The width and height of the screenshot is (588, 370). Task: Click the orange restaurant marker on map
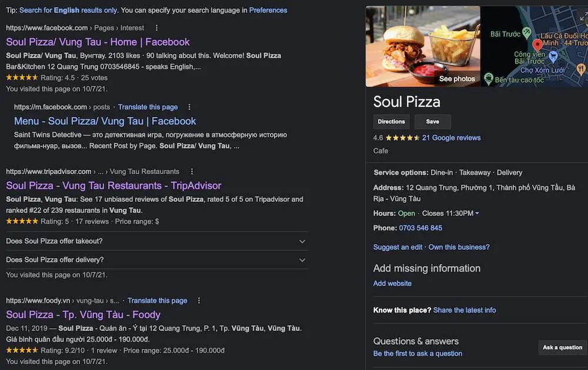[581, 69]
